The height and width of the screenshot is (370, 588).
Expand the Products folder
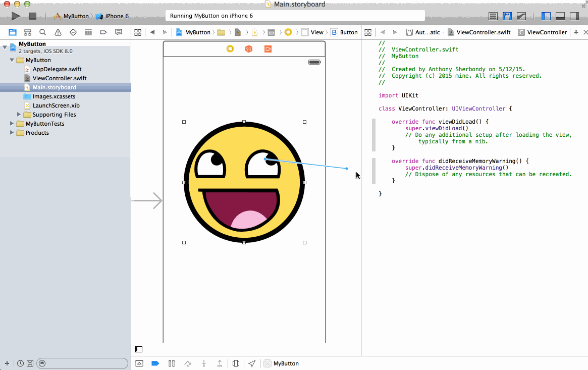tap(12, 133)
